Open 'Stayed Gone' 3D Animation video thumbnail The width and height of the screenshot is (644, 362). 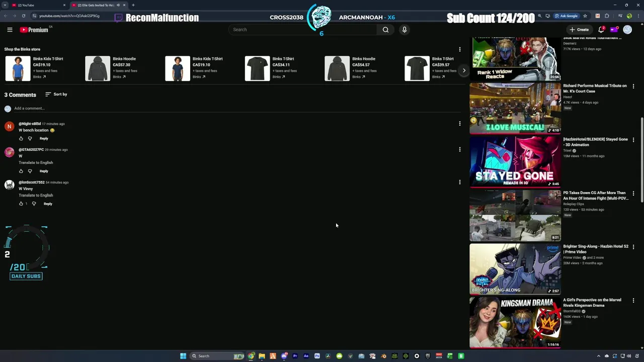[515, 161]
